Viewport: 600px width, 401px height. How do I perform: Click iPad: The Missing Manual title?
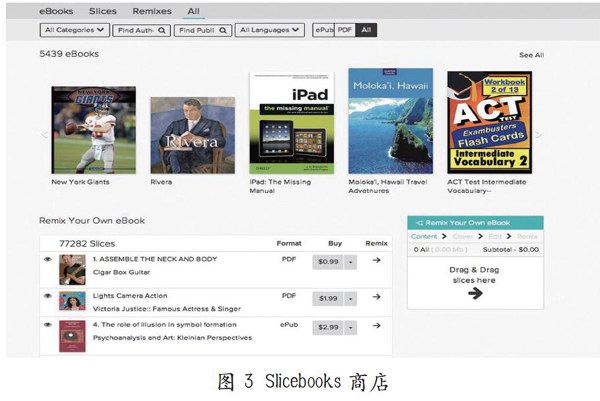click(x=280, y=186)
